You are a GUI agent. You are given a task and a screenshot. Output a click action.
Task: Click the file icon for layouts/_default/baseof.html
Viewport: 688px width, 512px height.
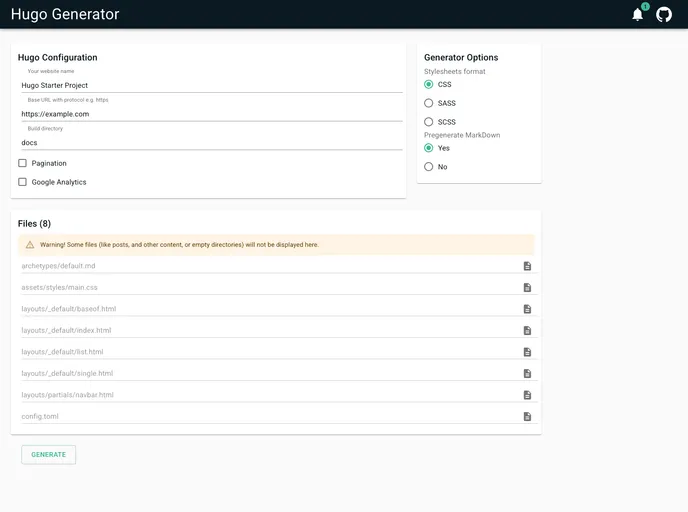tap(527, 309)
